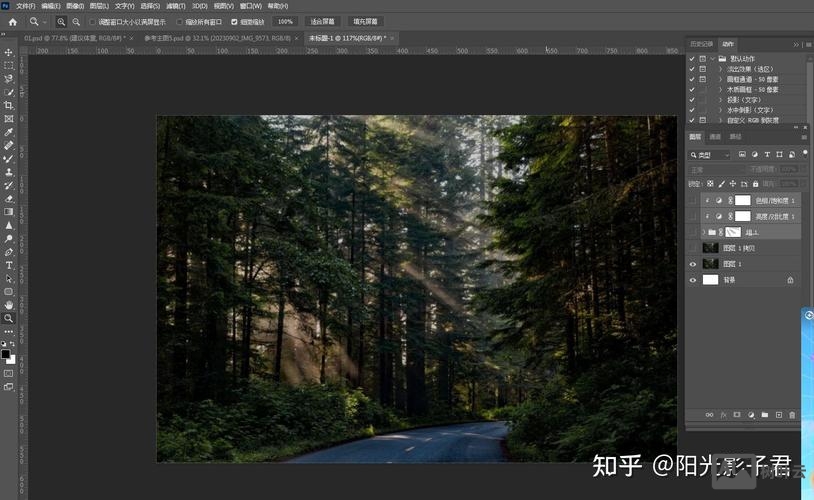Expand the 画框通道 - 50 像素 action
The image size is (814, 500).
tap(720, 79)
